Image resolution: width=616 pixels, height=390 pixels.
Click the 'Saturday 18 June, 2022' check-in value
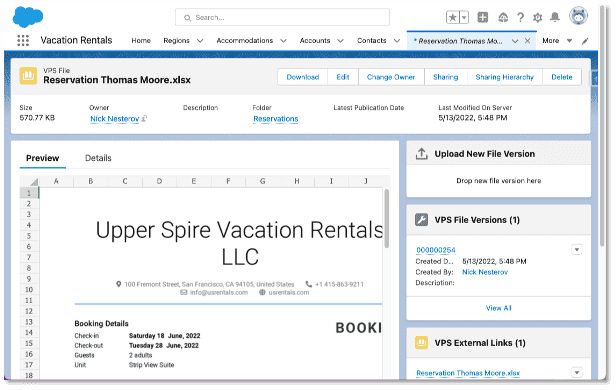pyautogui.click(x=164, y=336)
